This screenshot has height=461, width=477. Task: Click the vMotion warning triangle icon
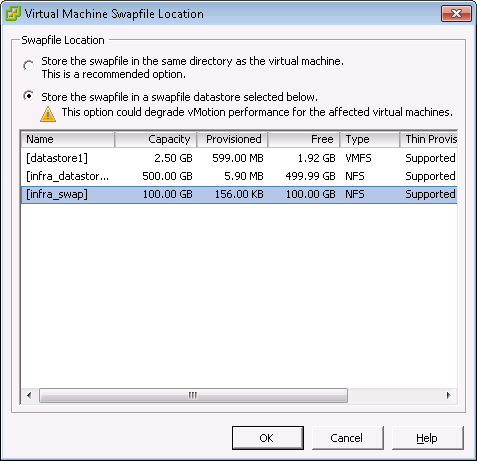48,114
